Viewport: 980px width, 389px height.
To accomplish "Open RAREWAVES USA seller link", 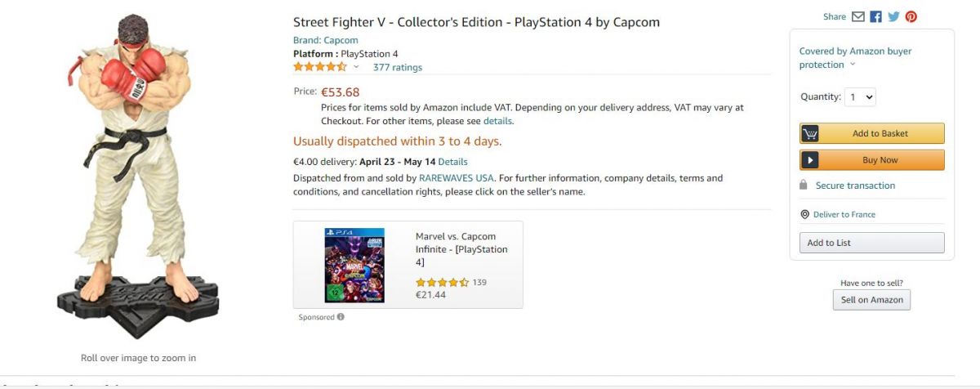I will [x=457, y=178].
